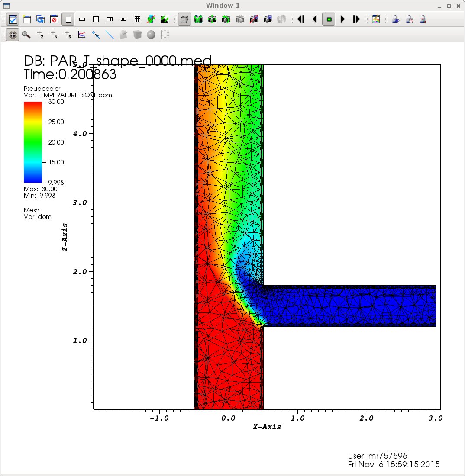Click the disabled Box tool icon
Image resolution: width=465 pixels, height=476 pixels.
pyautogui.click(x=137, y=35)
